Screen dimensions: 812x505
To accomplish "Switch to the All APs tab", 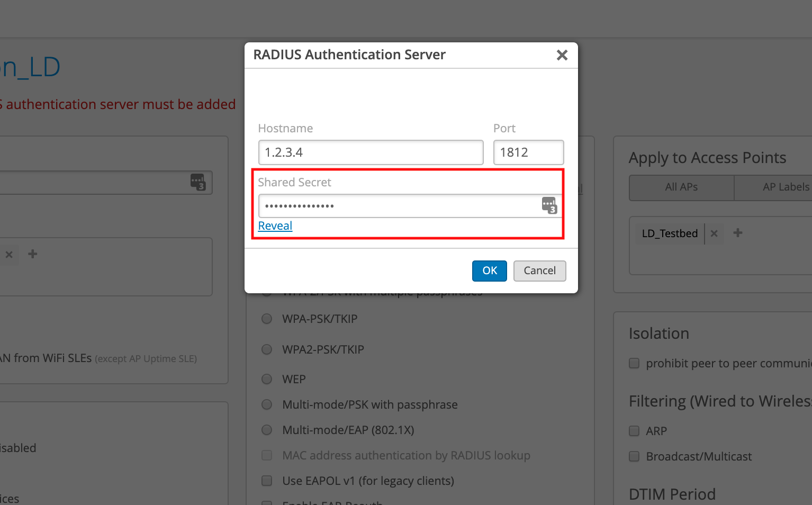I will (x=681, y=187).
